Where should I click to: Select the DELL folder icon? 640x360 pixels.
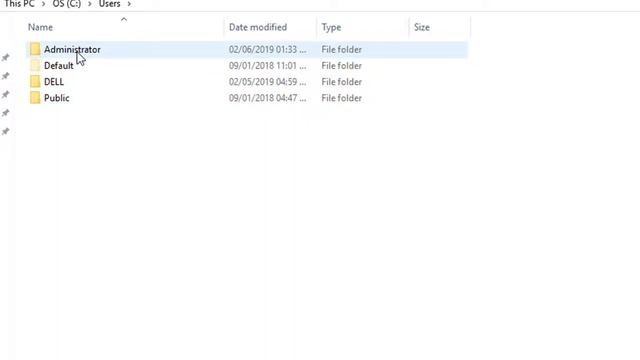point(35,82)
